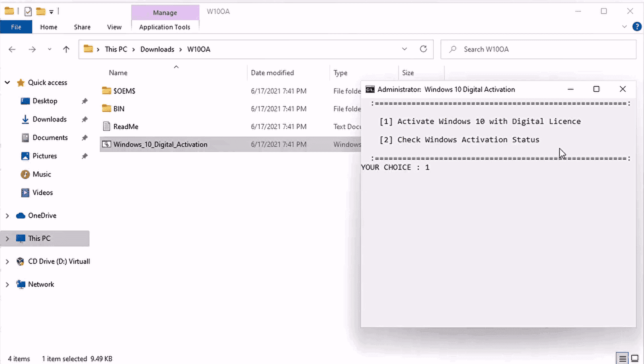Click the ReadMe document icon
The image size is (644, 364).
(107, 126)
